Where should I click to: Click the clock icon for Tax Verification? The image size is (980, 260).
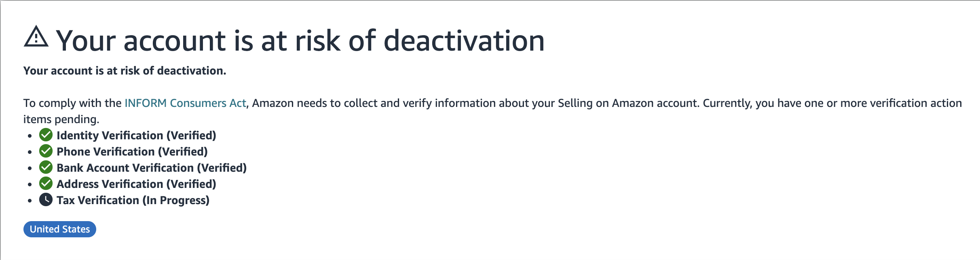pos(46,200)
